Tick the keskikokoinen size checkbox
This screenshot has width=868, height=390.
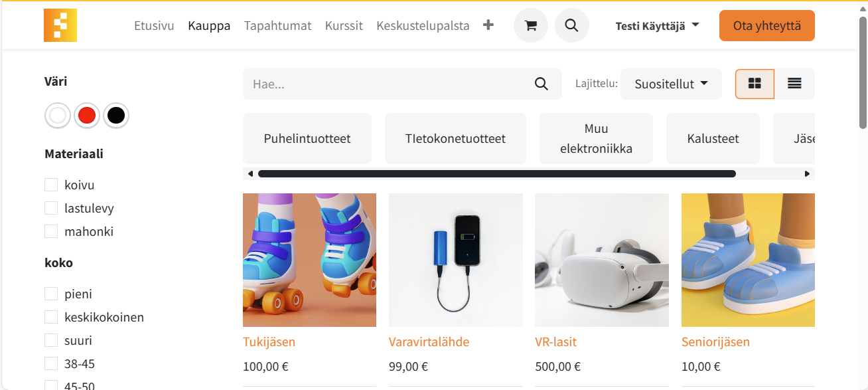coord(51,317)
